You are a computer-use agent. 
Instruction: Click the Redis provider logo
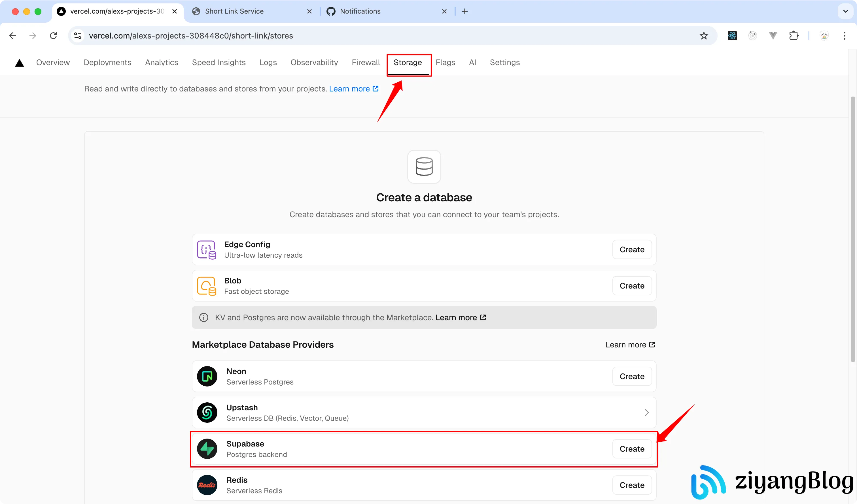point(207,485)
